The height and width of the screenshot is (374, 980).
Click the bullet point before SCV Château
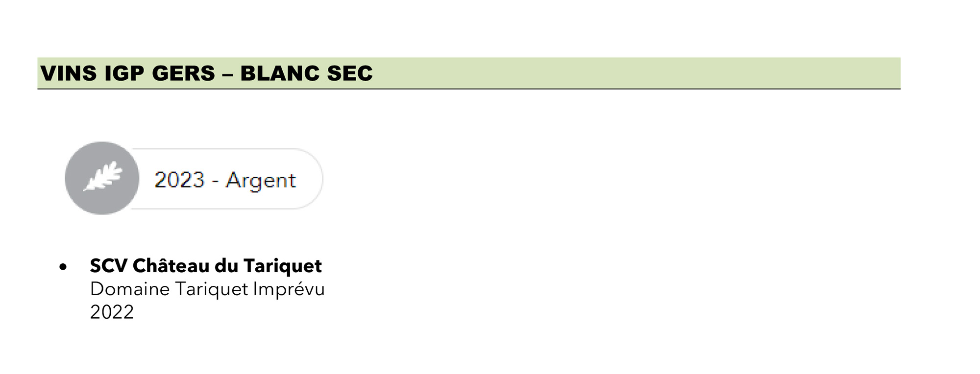coord(63,267)
